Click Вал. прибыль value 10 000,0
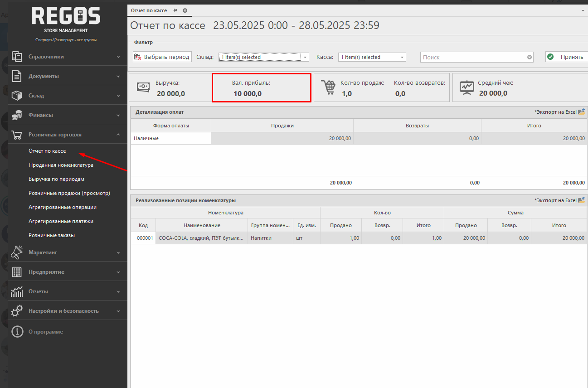The width and height of the screenshot is (588, 388). [x=248, y=94]
